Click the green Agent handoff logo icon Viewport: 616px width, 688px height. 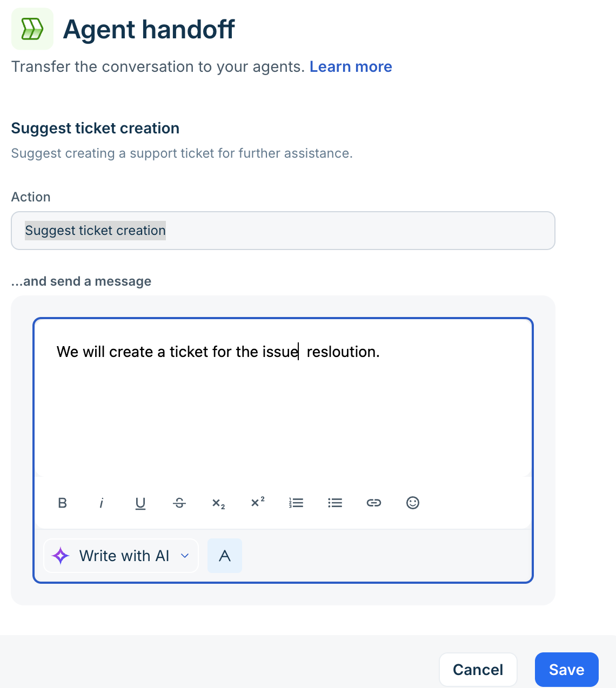pyautogui.click(x=32, y=29)
